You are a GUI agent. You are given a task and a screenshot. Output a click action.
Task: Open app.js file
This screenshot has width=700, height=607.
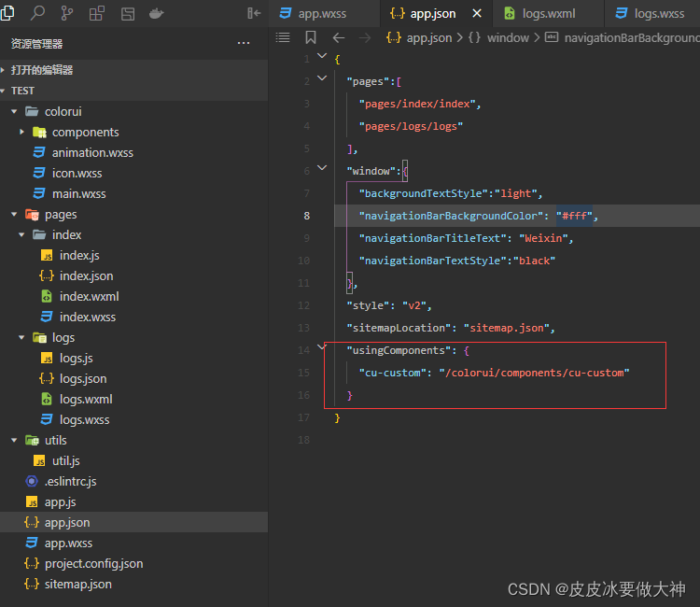pyautogui.click(x=61, y=502)
